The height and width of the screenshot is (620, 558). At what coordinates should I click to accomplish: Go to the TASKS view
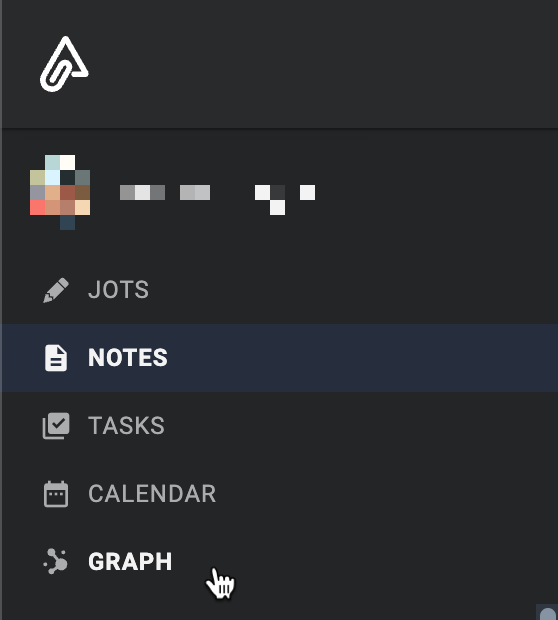pyautogui.click(x=126, y=426)
